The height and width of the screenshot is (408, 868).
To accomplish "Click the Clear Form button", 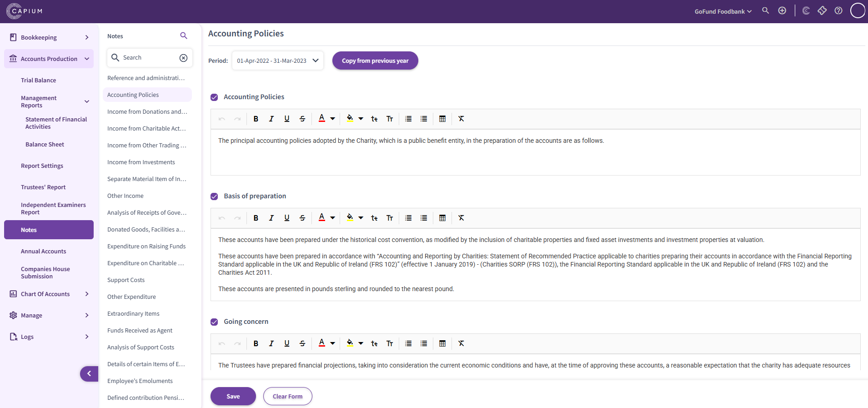I will [287, 396].
